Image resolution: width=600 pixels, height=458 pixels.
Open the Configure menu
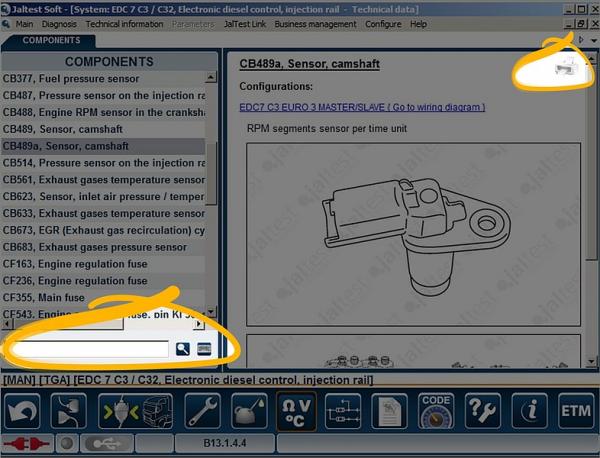(383, 24)
